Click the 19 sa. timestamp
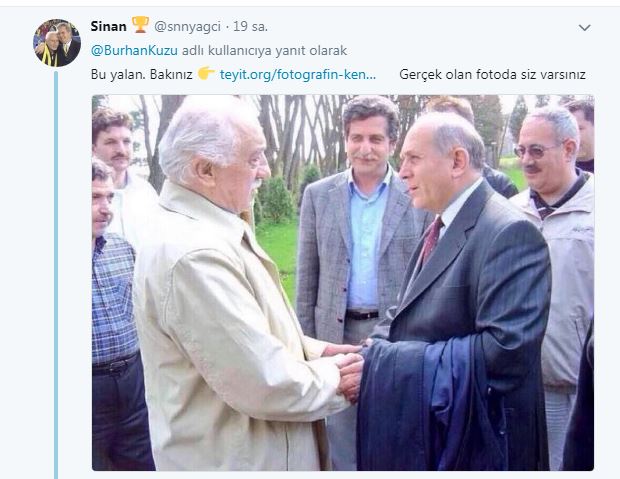This screenshot has height=479, width=620. point(250,27)
